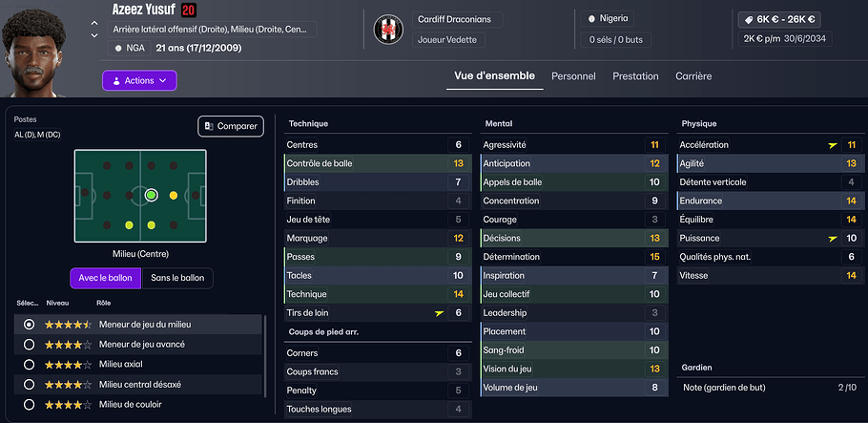Select the Meneur de jeu avancé role
The height and width of the screenshot is (423, 868).
pyautogui.click(x=29, y=344)
